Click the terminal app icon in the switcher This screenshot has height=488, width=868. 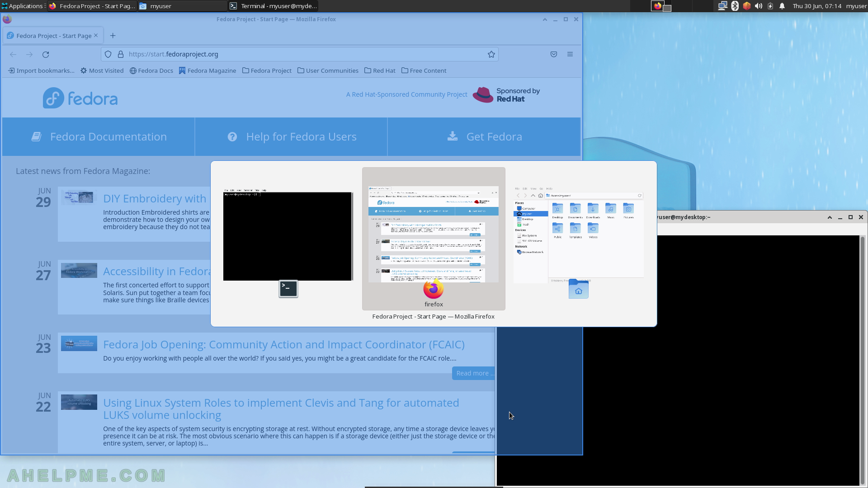click(x=288, y=289)
